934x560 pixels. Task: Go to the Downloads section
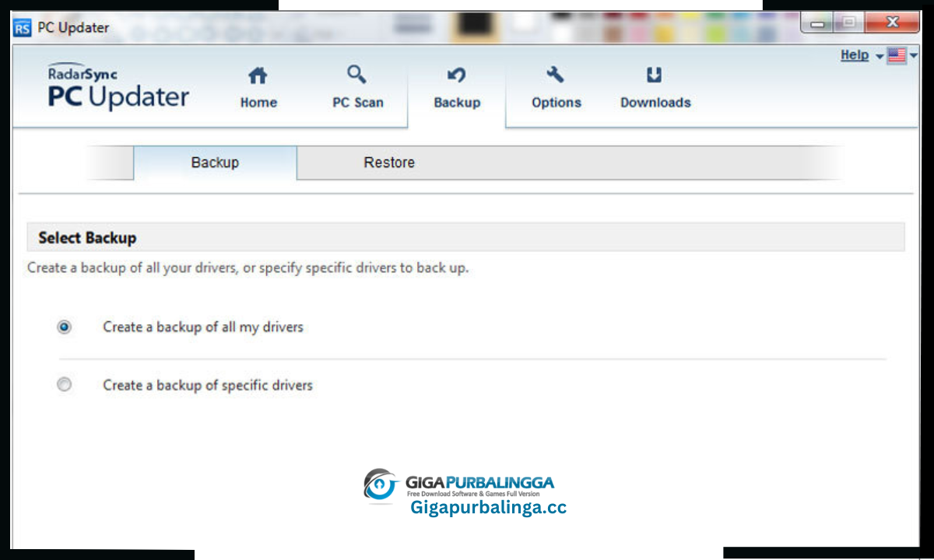pyautogui.click(x=655, y=87)
